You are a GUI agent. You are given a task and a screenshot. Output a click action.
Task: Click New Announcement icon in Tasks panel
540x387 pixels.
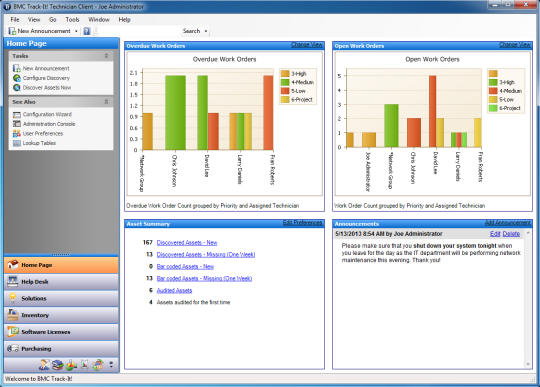pyautogui.click(x=17, y=68)
